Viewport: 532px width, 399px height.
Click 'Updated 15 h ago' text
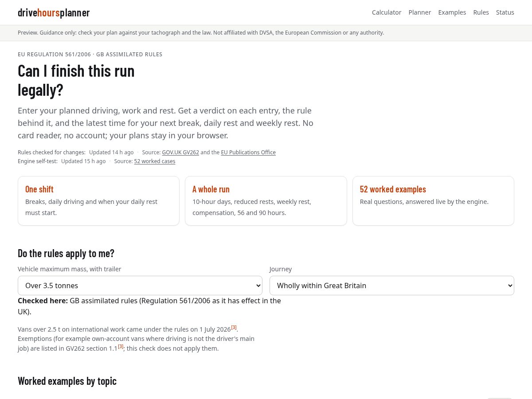tap(83, 161)
